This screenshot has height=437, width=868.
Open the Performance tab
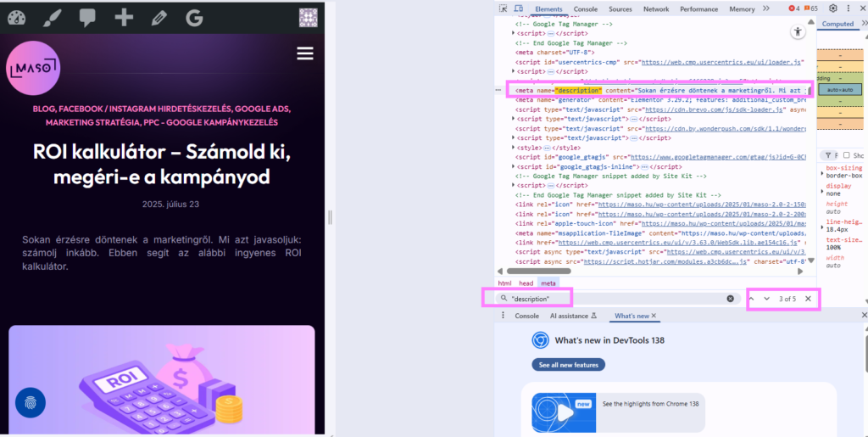click(698, 8)
